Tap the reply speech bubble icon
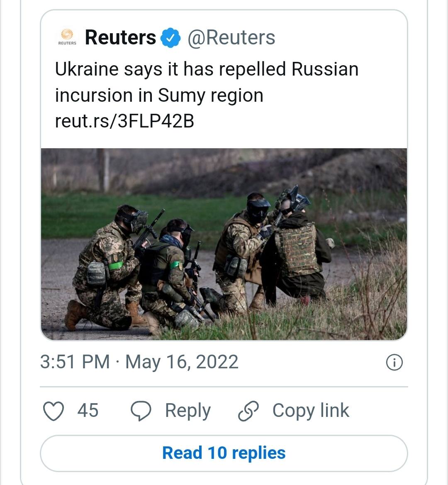Image resolution: width=448 pixels, height=485 pixels. pos(141,411)
